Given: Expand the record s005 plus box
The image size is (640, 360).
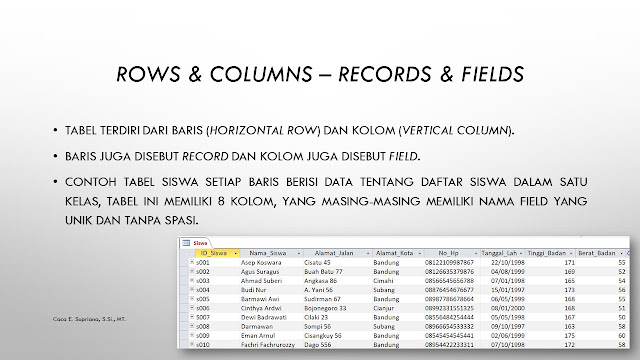Looking at the screenshot, I should tap(192, 299).
